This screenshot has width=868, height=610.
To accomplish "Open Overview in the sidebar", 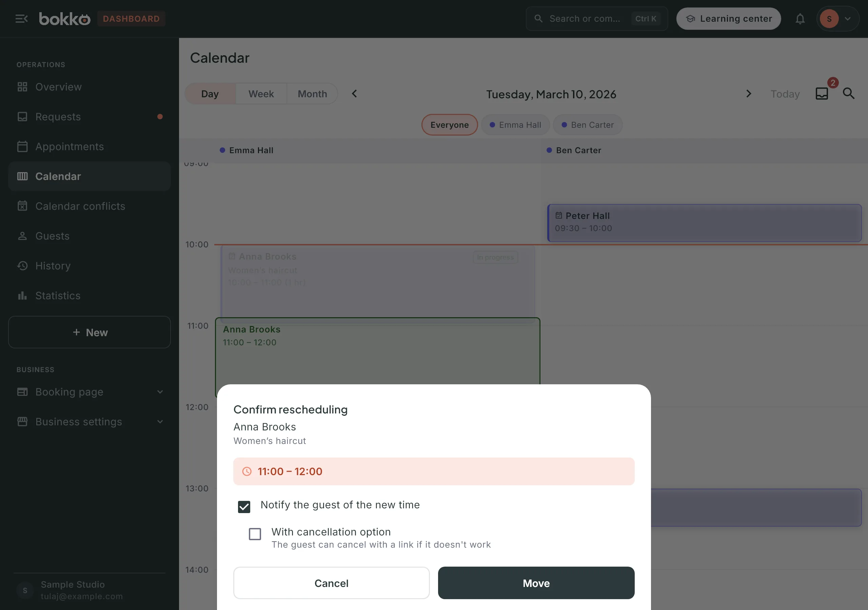I will click(89, 87).
